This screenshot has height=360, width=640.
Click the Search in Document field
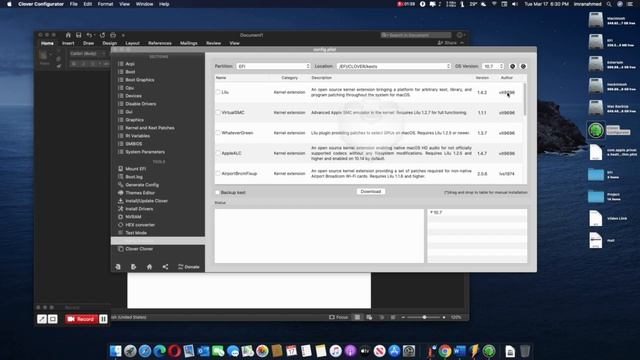[x=416, y=35]
